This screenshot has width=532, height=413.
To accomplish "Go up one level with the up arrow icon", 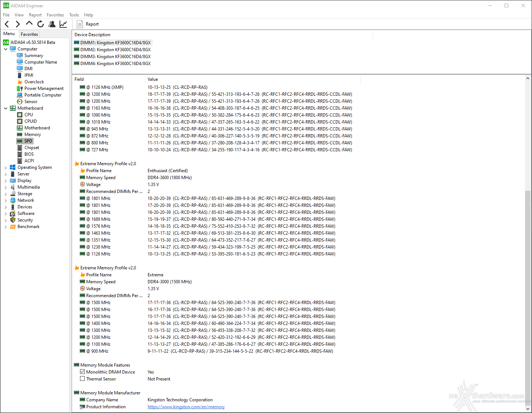I will [x=29, y=24].
